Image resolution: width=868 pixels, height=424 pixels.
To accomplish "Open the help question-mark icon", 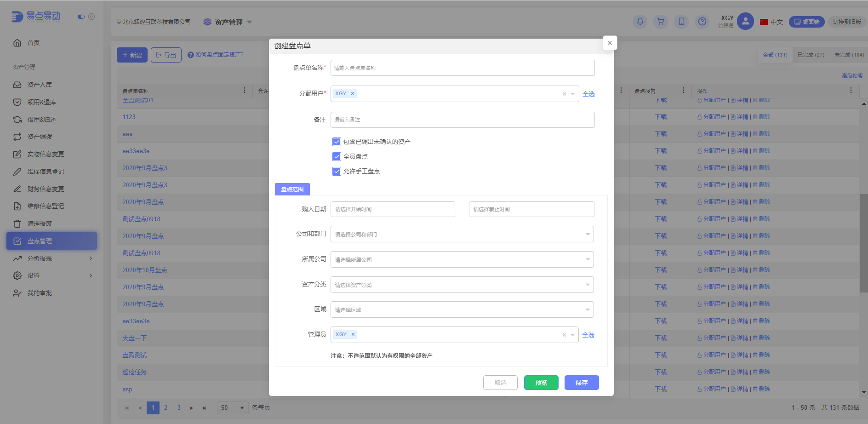I will click(702, 22).
